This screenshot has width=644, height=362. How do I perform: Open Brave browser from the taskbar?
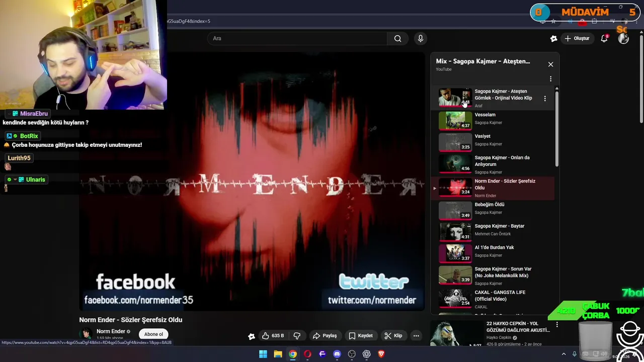coord(381,354)
